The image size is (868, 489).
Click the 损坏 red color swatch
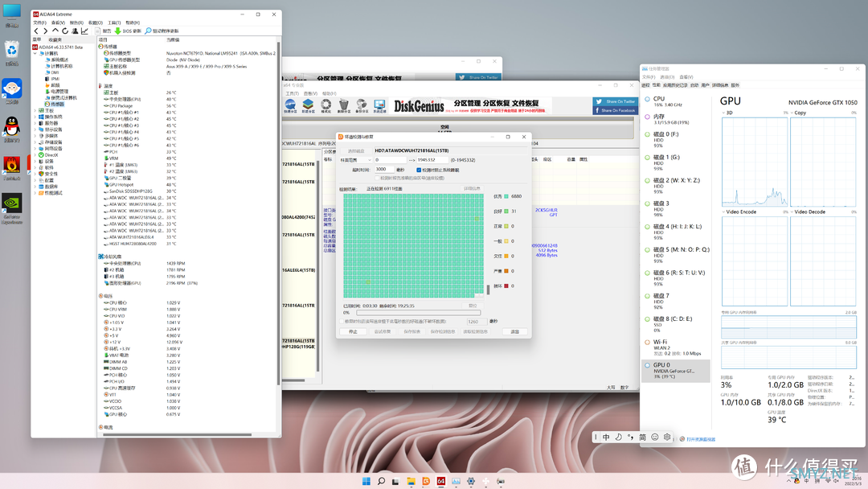point(506,286)
